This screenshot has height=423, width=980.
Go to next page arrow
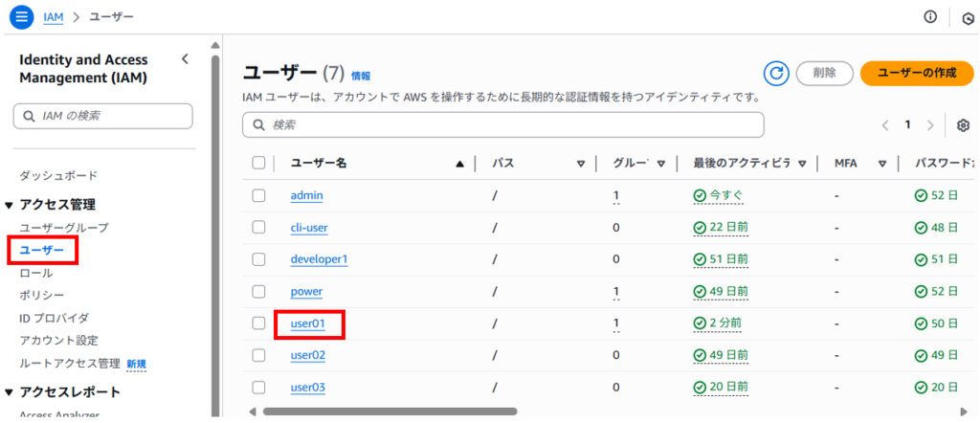(x=930, y=125)
